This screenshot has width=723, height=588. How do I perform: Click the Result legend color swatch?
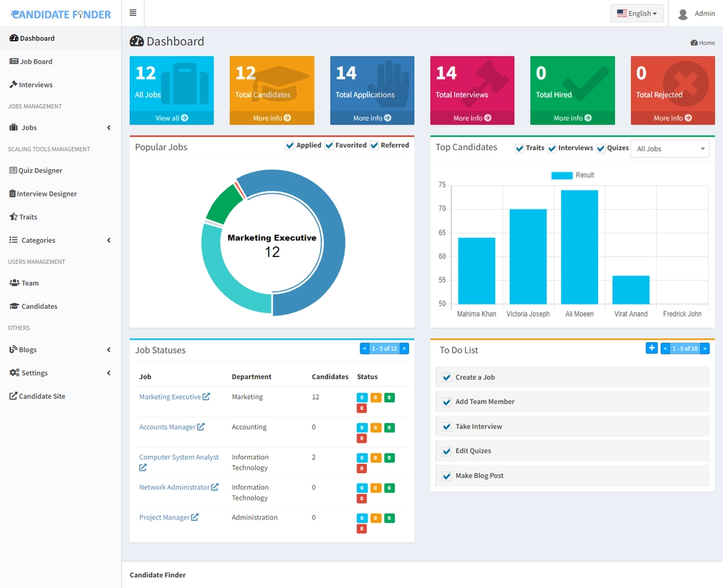click(x=562, y=175)
